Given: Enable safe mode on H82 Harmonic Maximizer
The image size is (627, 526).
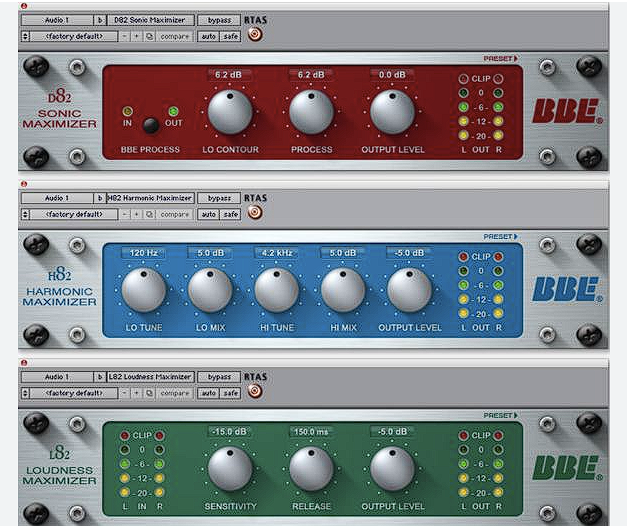Looking at the screenshot, I should pyautogui.click(x=231, y=214).
